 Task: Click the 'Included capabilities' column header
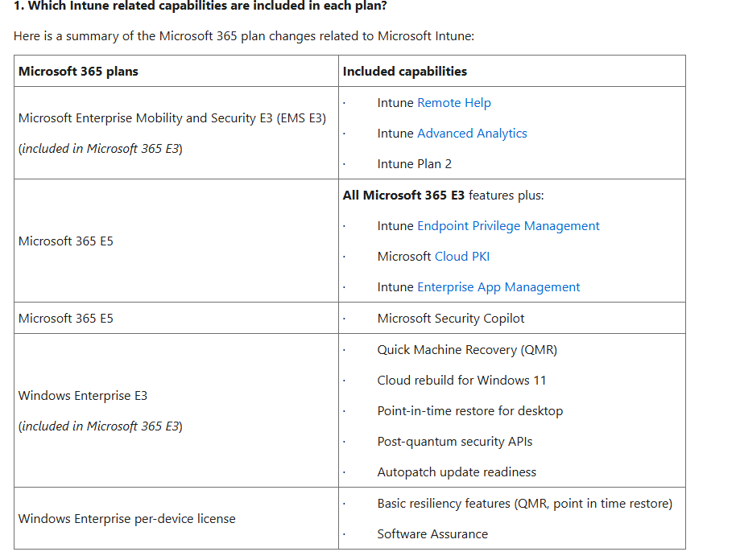[x=404, y=72]
